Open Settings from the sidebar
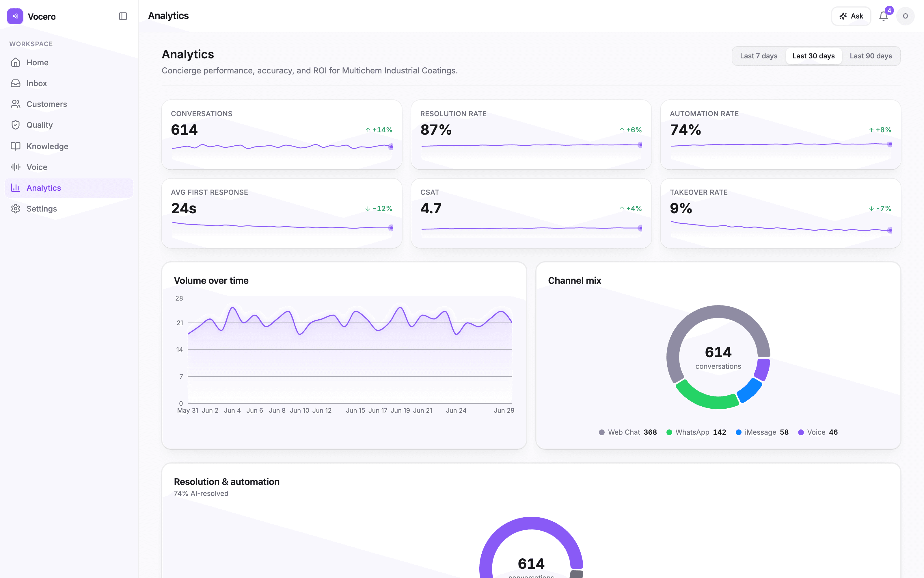Viewport: 924px width, 578px height. click(69, 209)
